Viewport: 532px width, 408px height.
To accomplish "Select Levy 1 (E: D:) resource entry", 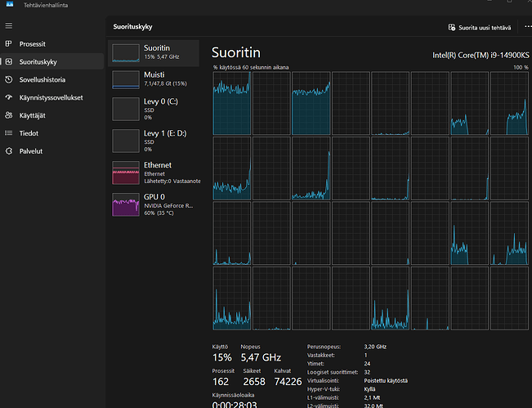I will (x=154, y=141).
